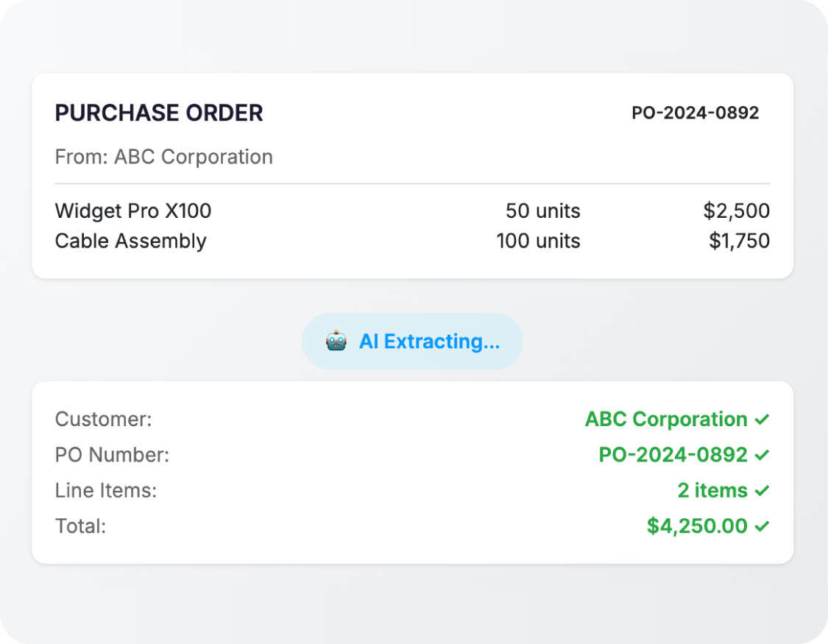Image resolution: width=828 pixels, height=644 pixels.
Task: Select the PURCHASE ORDER heading
Action: tap(159, 113)
